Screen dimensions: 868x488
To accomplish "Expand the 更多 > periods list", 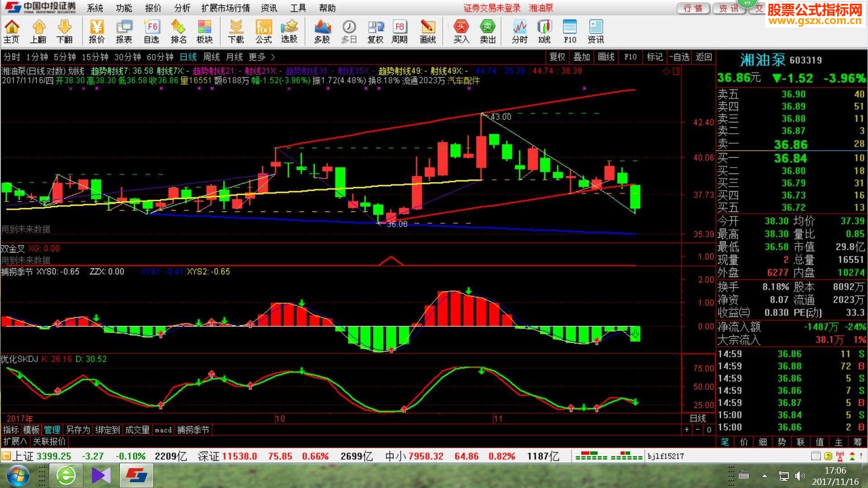I will 262,57.
